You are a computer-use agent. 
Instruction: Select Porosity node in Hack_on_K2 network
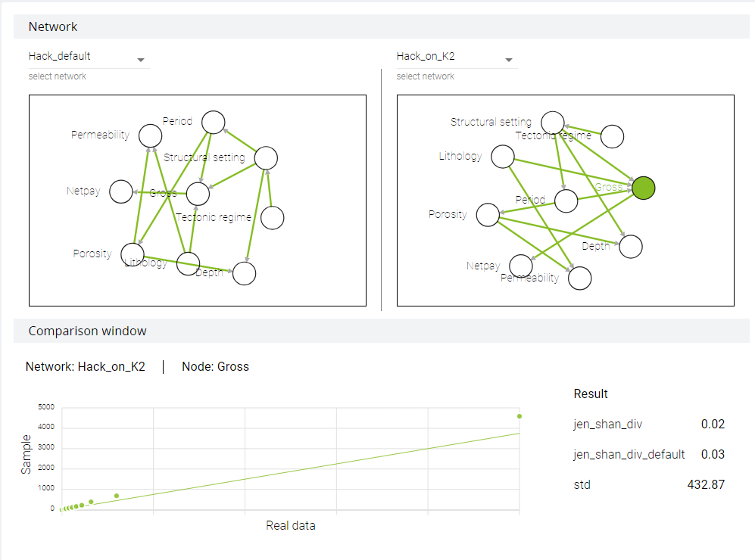click(488, 215)
